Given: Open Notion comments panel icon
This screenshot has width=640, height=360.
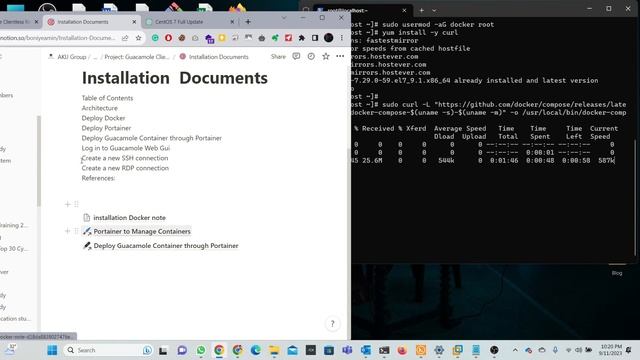Looking at the screenshot, I should [296, 56].
